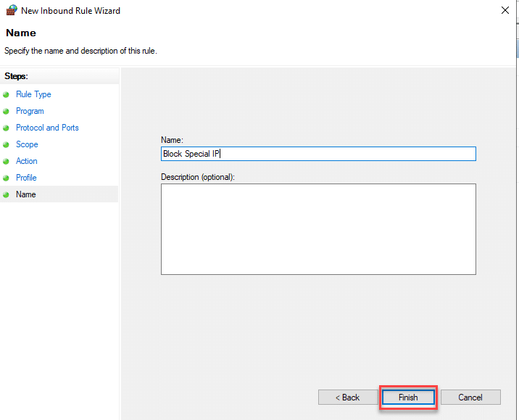
Task: Navigate to the Action step
Action: (27, 161)
